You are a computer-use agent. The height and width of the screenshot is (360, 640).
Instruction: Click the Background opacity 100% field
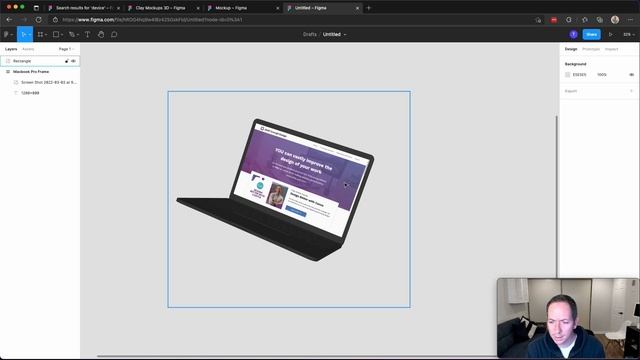[x=602, y=75]
